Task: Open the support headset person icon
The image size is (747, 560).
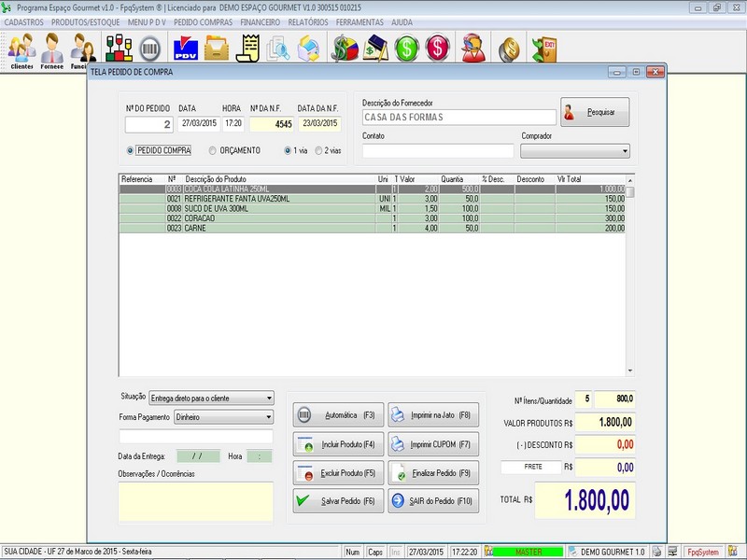Action: (473, 49)
